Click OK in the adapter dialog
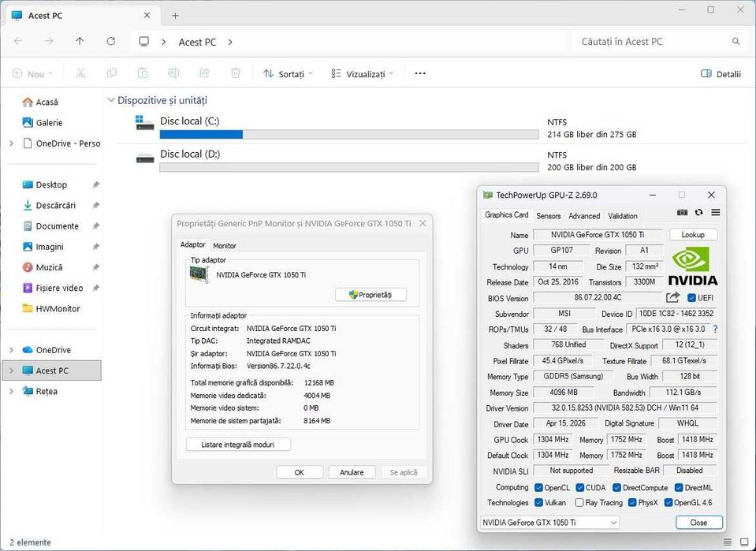 pos(300,472)
